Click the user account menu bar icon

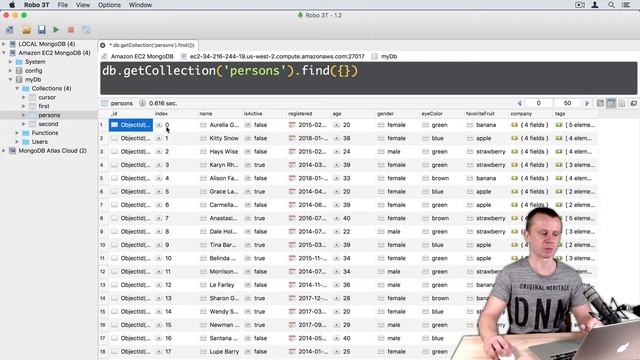coord(595,5)
